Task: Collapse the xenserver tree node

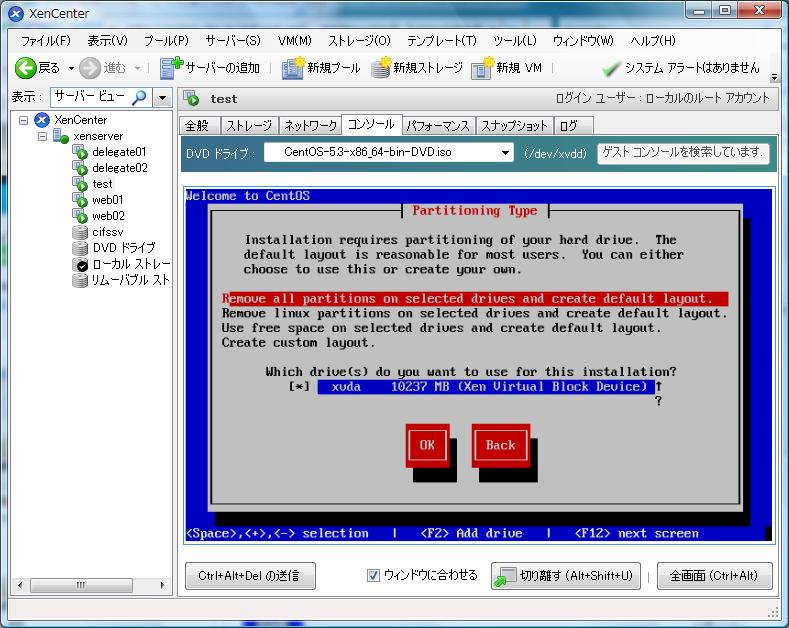Action: pos(42,136)
